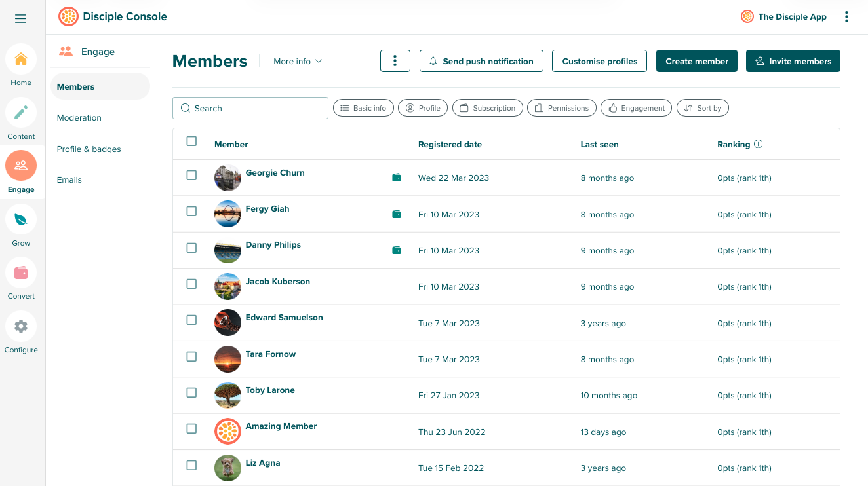Screen dimensions: 868x486
Task: Open the Convert wallet icon
Action: pos(21,272)
